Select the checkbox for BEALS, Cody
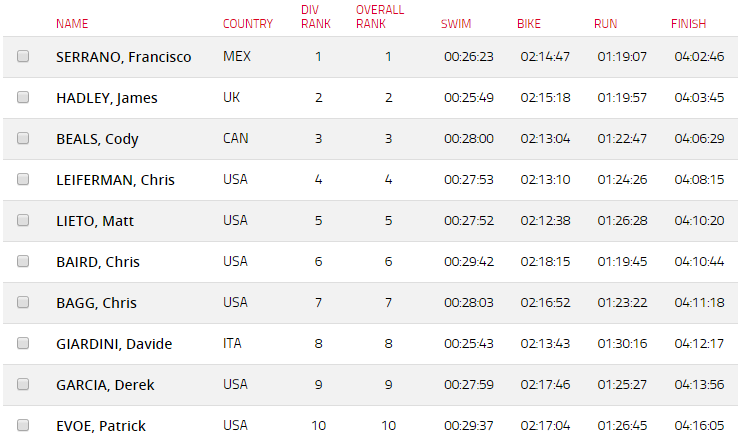Screen dimensions: 738x446 tap(23, 138)
